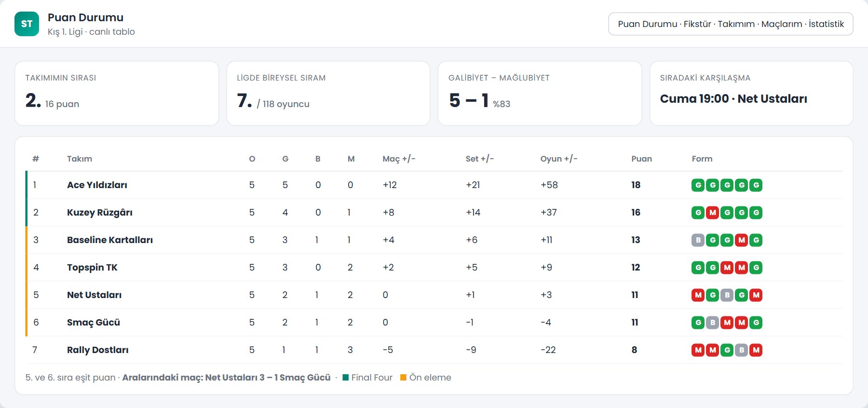Click Ace Yıldızları Set +/- value +21

coord(473,185)
